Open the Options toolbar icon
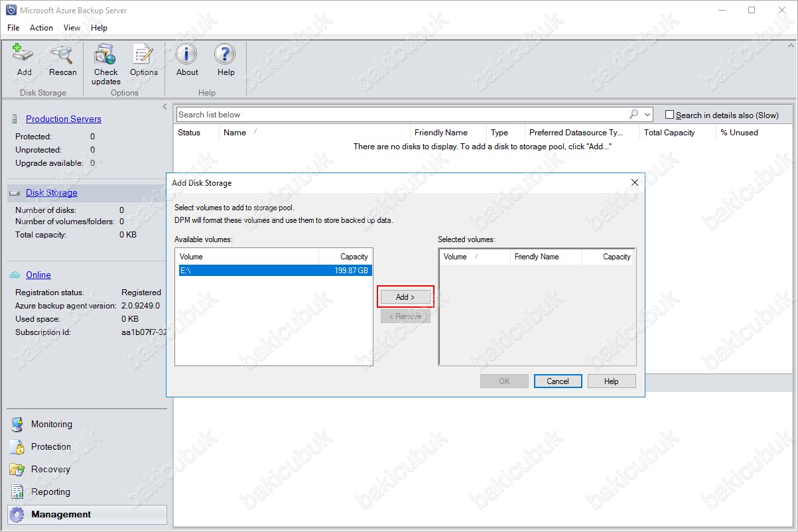Screen dimensions: 798x532 coord(143,54)
